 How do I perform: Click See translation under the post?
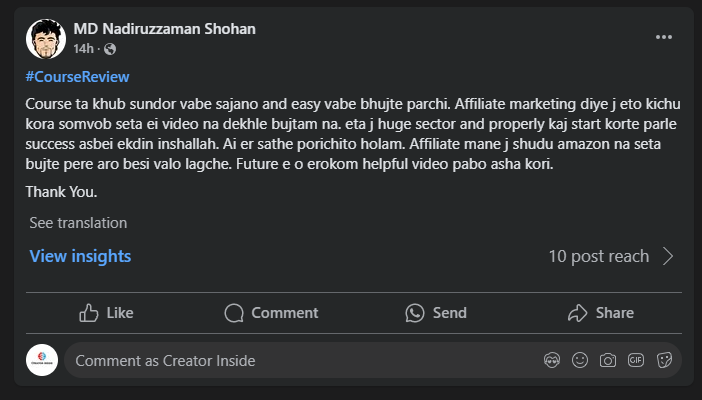(x=78, y=223)
